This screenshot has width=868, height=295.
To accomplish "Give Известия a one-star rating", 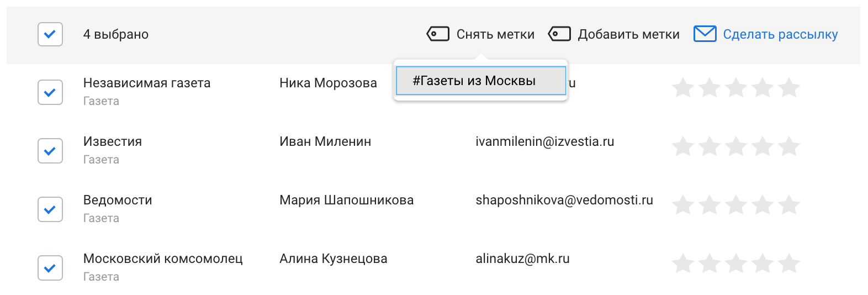I will pos(683,146).
